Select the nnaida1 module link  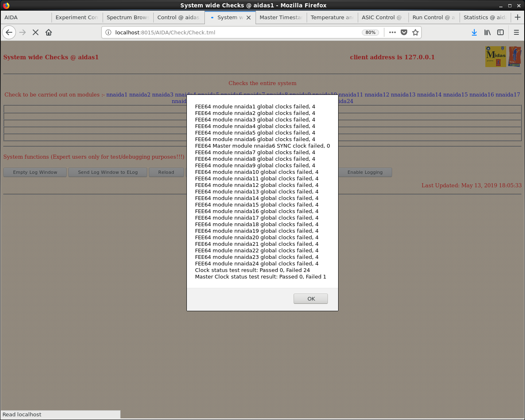point(117,94)
